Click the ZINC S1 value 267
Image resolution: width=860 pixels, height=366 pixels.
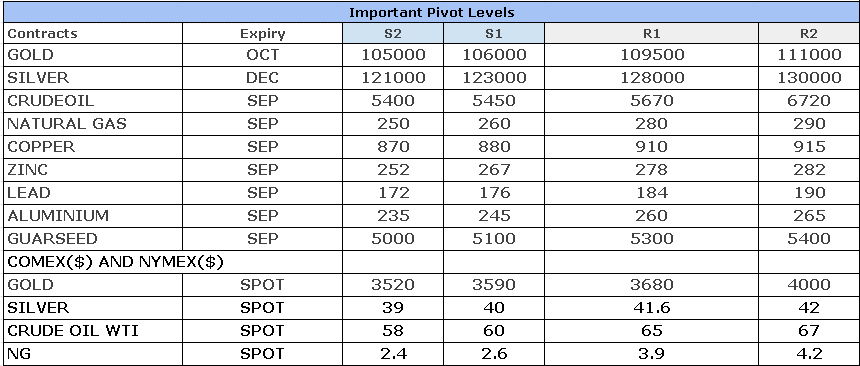pos(494,170)
